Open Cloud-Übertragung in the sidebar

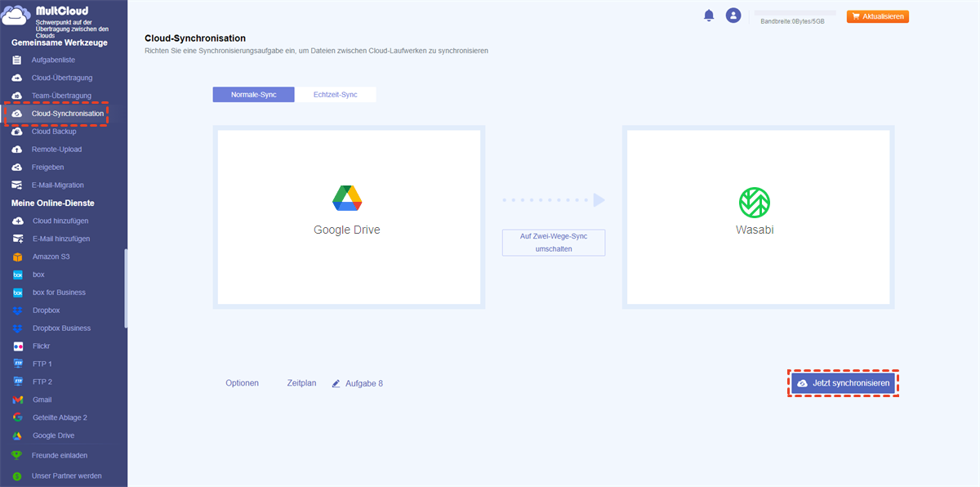(61, 78)
